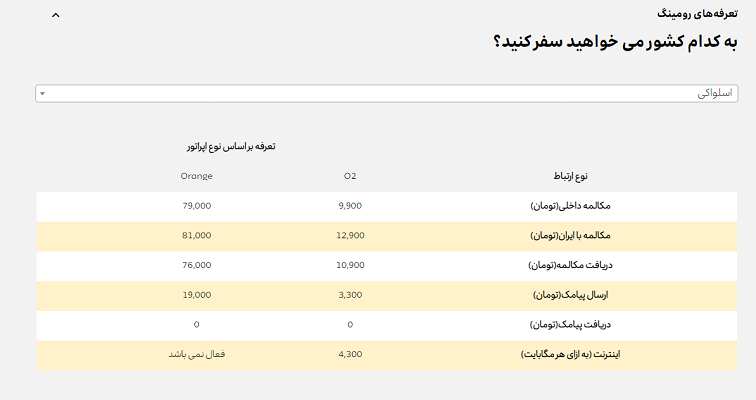
Task: Click the O2 operator column header
Action: coord(350,176)
